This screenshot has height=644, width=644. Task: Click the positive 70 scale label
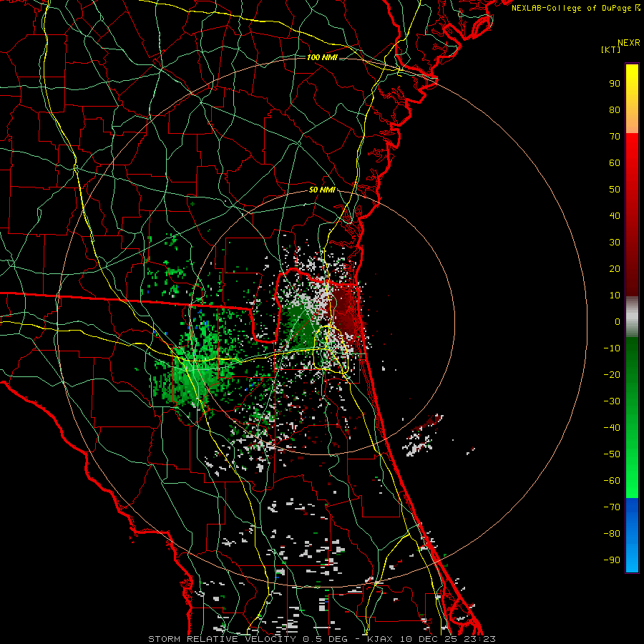(615, 137)
